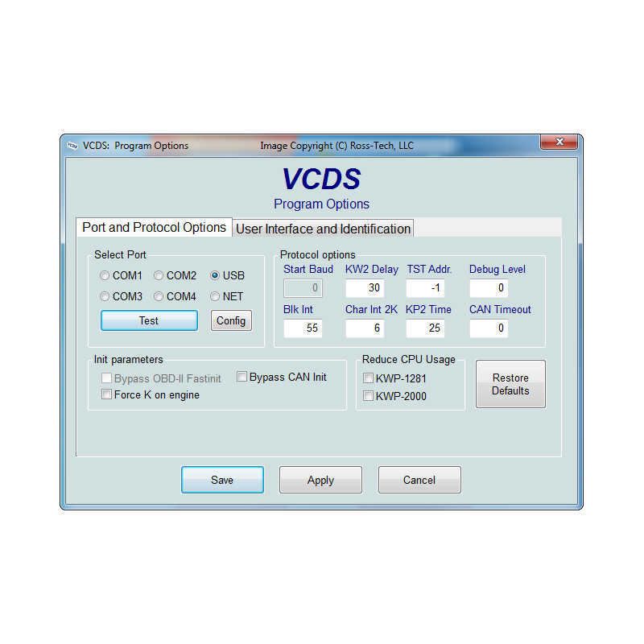Select the Port and Protocol Options tab
644x644 pixels.
[154, 228]
